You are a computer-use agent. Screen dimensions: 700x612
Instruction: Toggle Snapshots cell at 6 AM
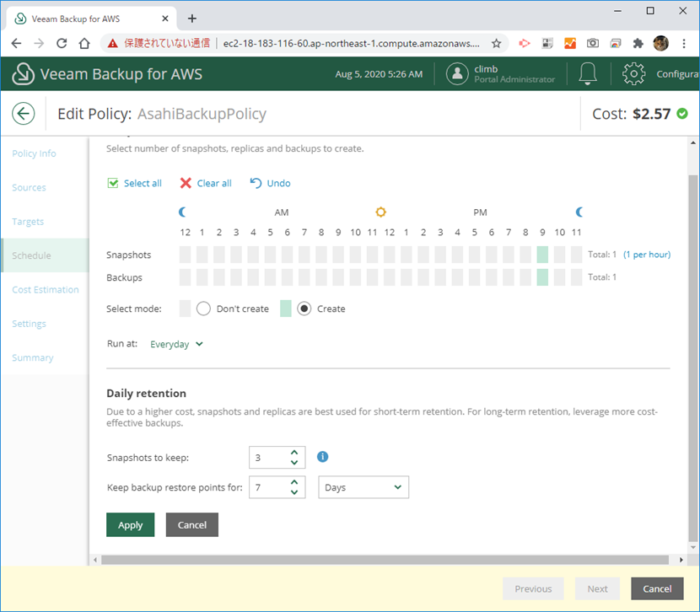click(287, 255)
